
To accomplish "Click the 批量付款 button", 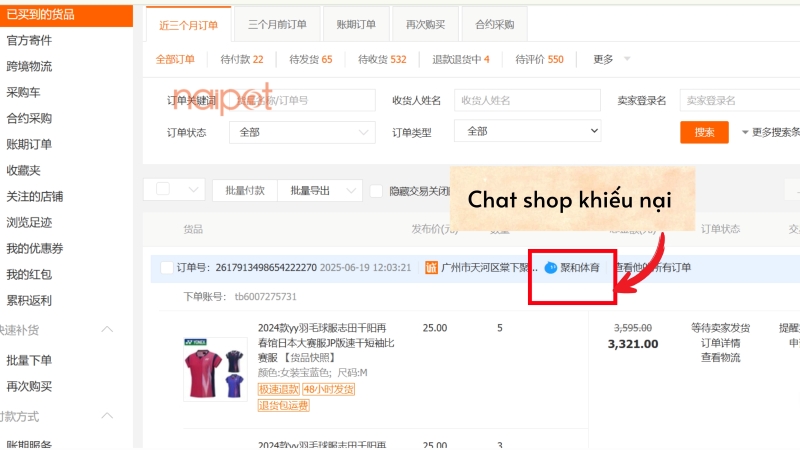I will click(x=245, y=191).
